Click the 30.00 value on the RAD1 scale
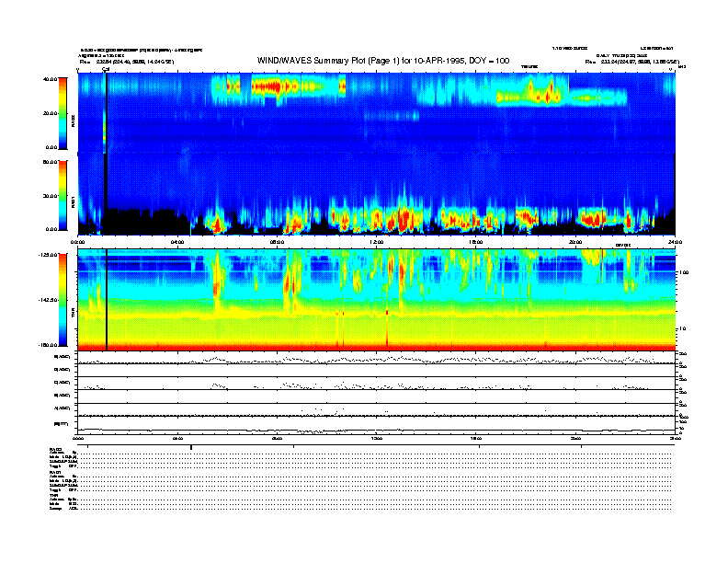The height and width of the screenshot is (563, 728). point(51,196)
